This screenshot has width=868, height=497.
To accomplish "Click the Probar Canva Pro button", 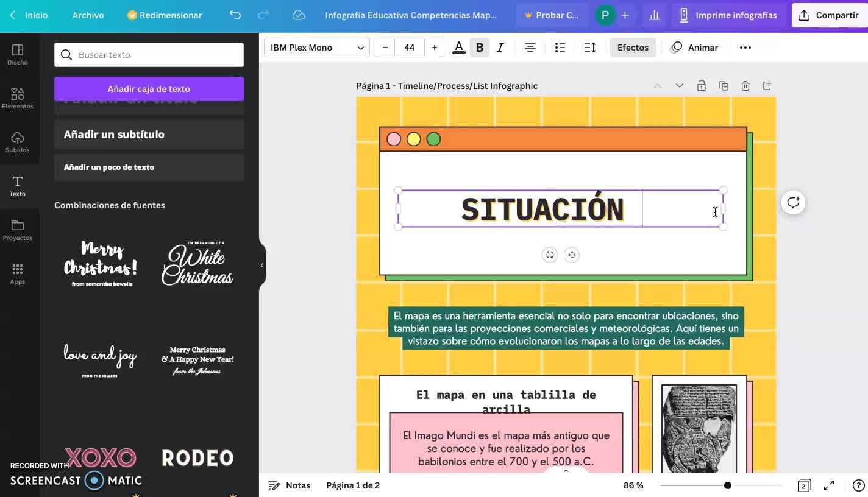I will coord(551,15).
